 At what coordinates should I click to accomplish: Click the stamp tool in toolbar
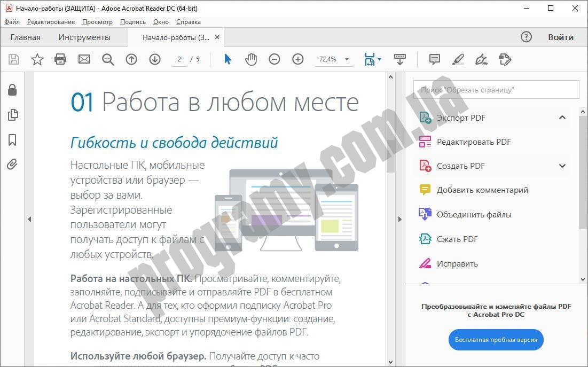click(x=505, y=59)
